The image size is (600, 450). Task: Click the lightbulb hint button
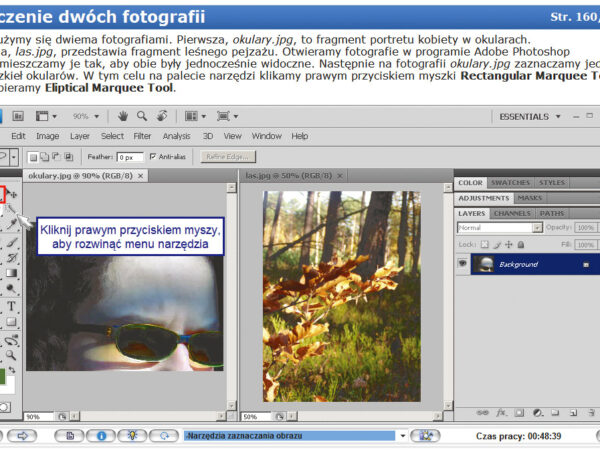pos(132,436)
